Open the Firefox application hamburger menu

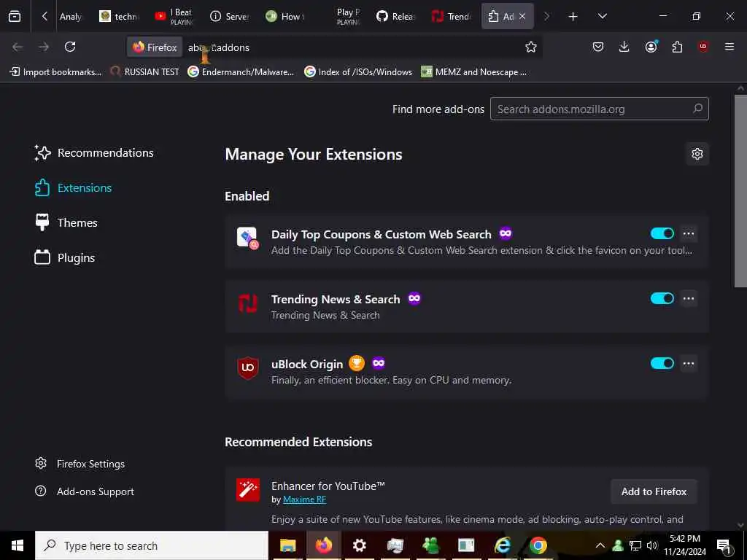[x=729, y=47]
